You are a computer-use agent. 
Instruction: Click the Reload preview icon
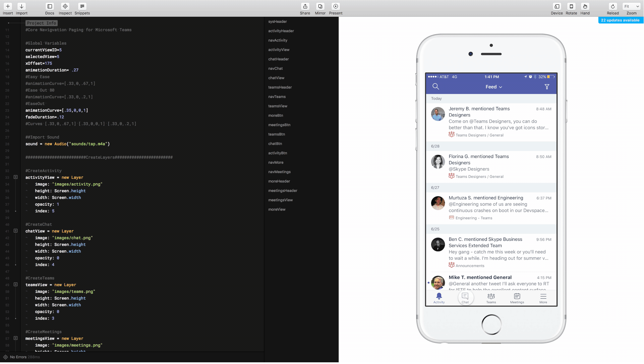point(613,6)
